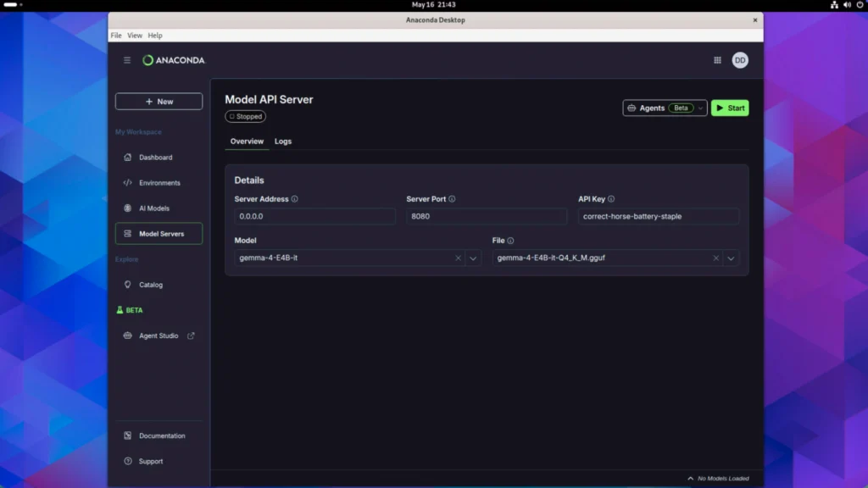
Task: Expand the Agents Beta dropdown arrow
Action: click(700, 108)
